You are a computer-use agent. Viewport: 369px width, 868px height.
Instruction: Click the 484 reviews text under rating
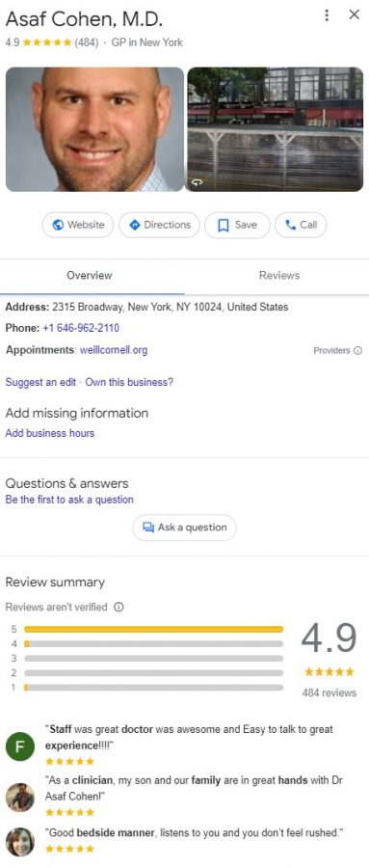coord(329,693)
